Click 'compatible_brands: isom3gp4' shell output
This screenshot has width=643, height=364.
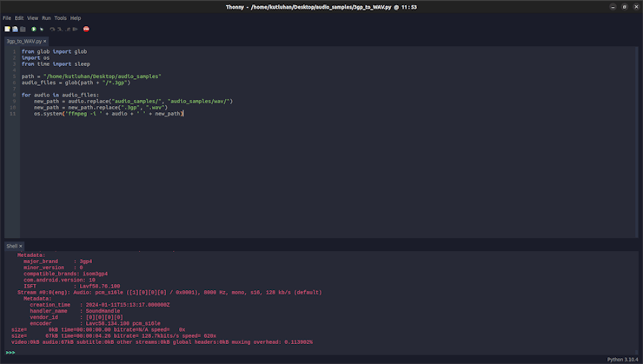point(66,274)
